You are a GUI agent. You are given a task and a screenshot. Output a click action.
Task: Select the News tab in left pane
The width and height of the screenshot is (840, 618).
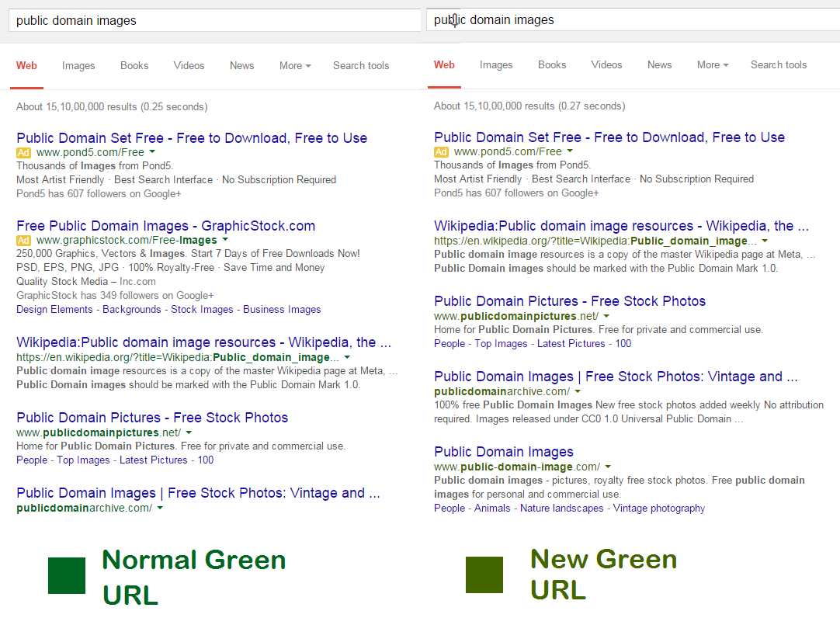(241, 66)
